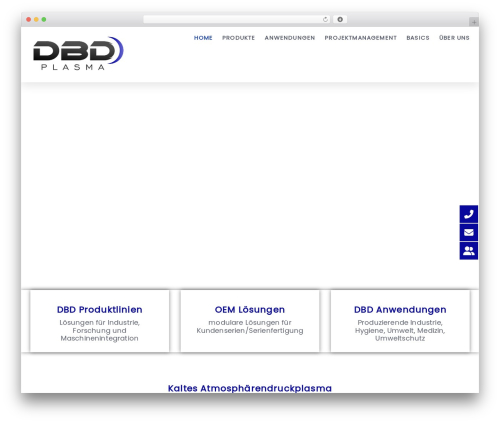Open the ÜBER UNS menu
The image size is (500, 423).
(x=454, y=38)
